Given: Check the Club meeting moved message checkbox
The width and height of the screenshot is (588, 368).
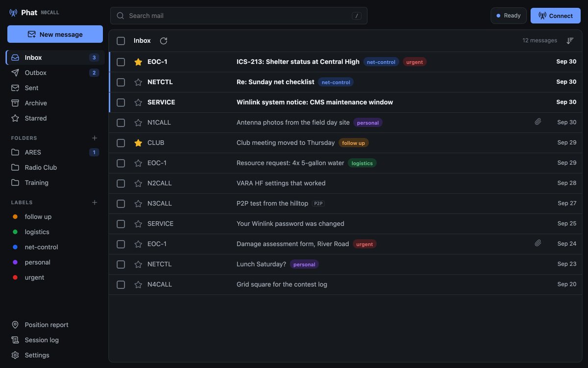Looking at the screenshot, I should [121, 143].
